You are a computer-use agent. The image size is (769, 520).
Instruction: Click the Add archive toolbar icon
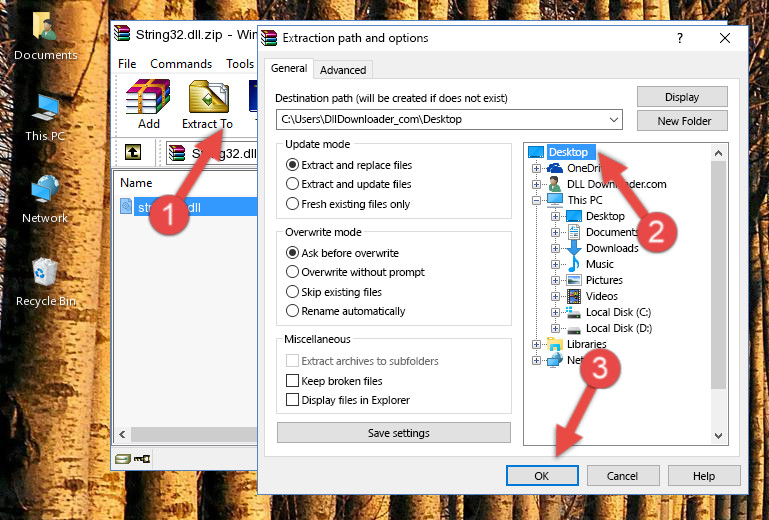point(148,97)
